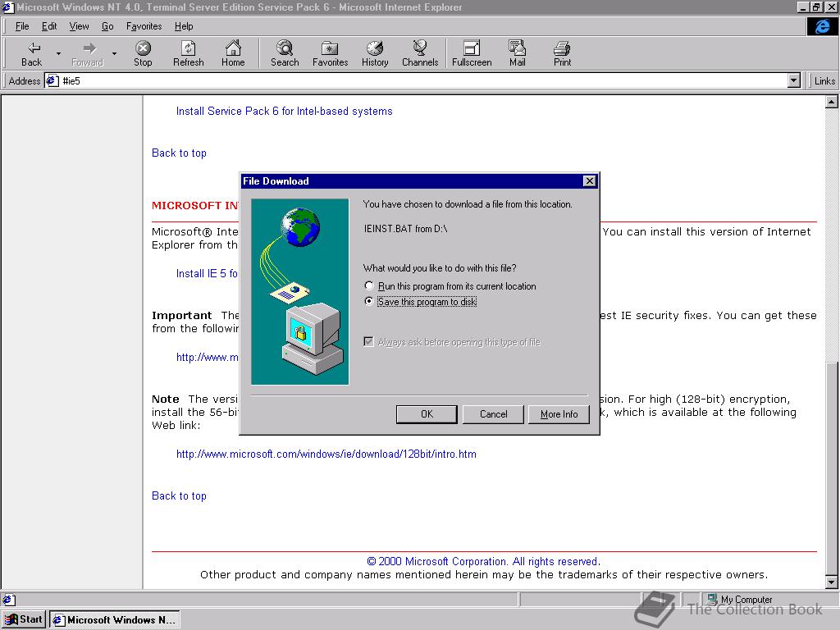
Task: Expand the Forward button history dropdown arrow
Action: coord(114,54)
